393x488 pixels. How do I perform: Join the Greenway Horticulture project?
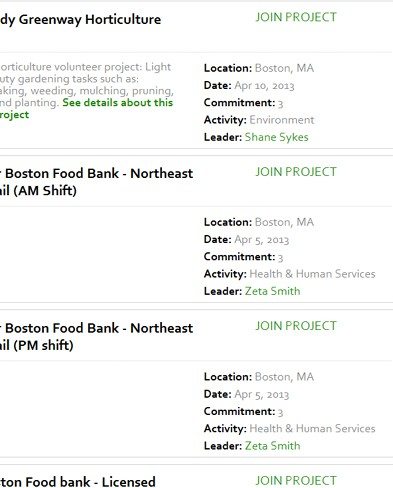pos(296,17)
